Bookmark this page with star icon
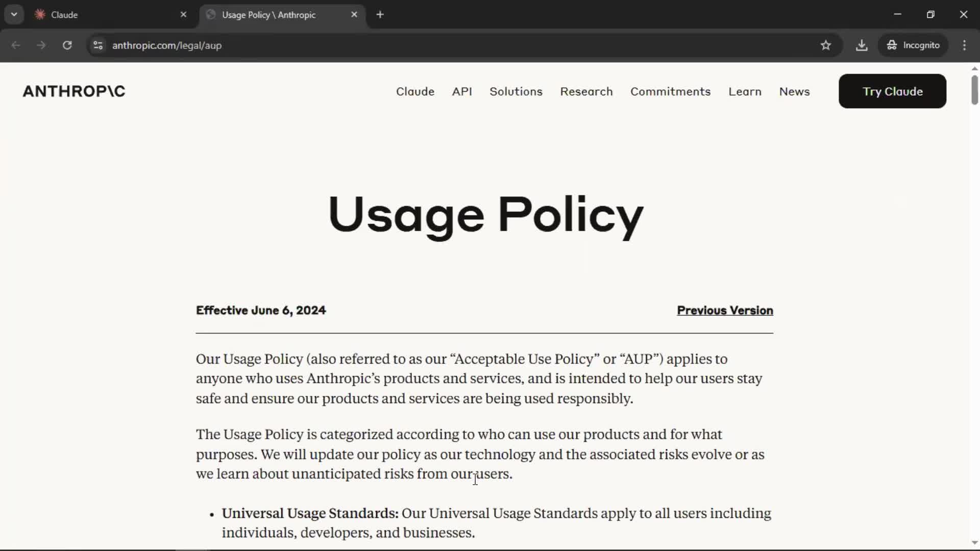Image resolution: width=980 pixels, height=551 pixels. tap(826, 45)
